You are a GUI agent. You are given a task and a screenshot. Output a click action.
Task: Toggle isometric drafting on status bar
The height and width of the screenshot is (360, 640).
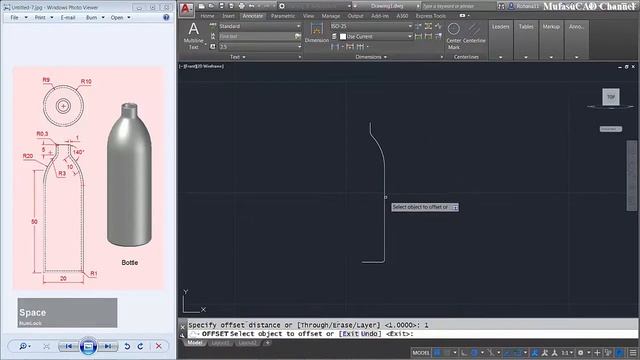[x=491, y=352]
